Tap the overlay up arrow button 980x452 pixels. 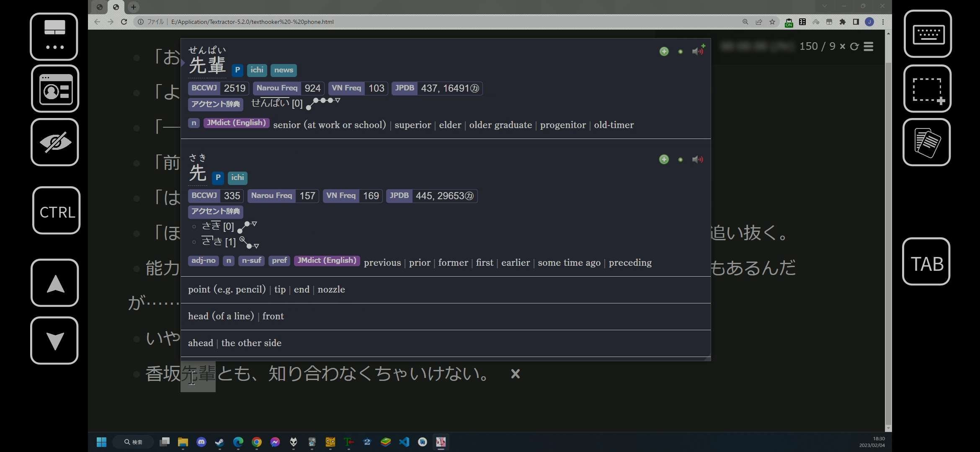point(55,283)
